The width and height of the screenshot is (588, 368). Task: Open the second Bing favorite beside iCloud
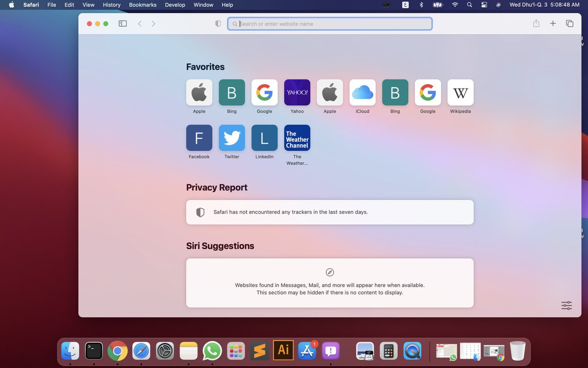[x=395, y=92]
